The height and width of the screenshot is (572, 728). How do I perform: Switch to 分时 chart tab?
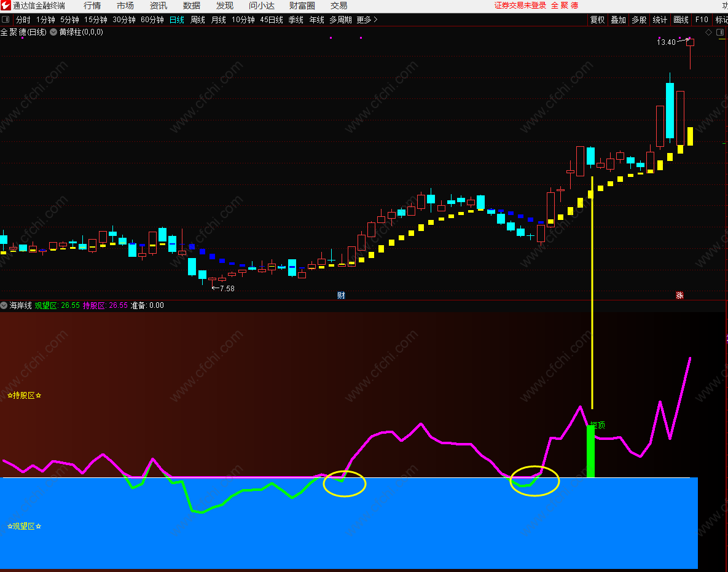click(23, 20)
